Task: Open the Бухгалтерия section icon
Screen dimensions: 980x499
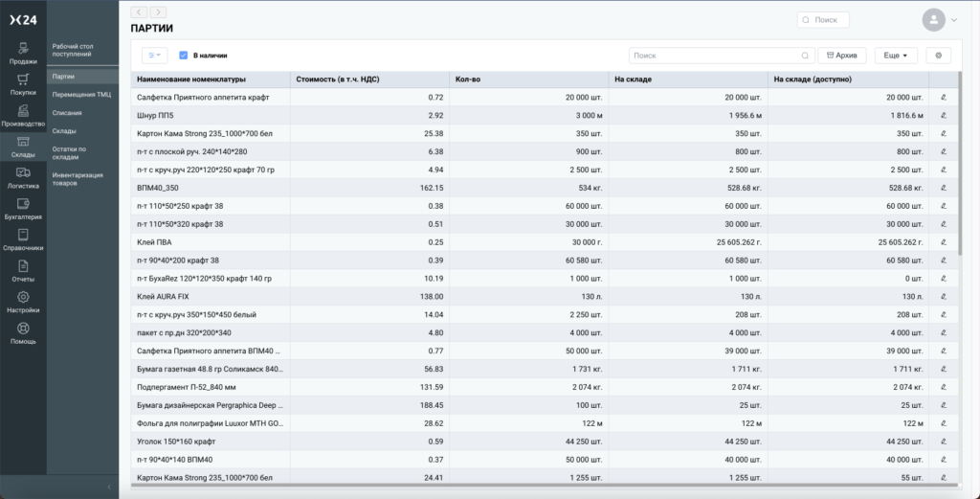Action: click(23, 204)
